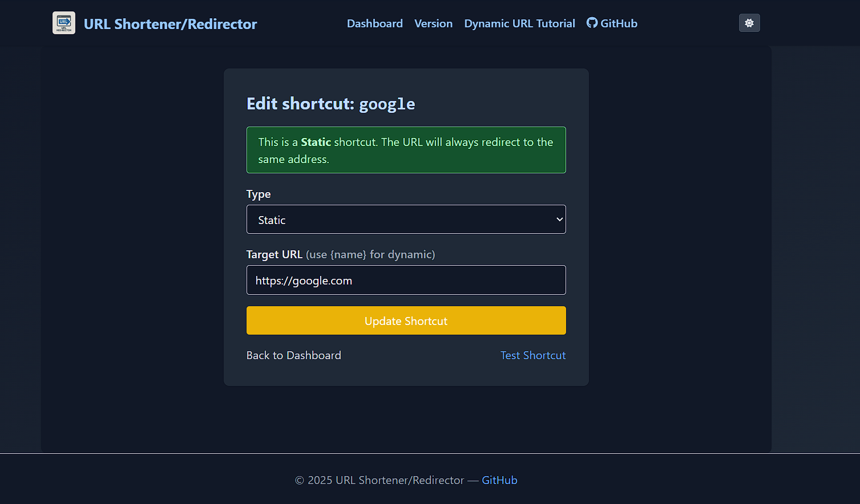Click the Static shortcut info message
The width and height of the screenshot is (860, 504).
406,150
